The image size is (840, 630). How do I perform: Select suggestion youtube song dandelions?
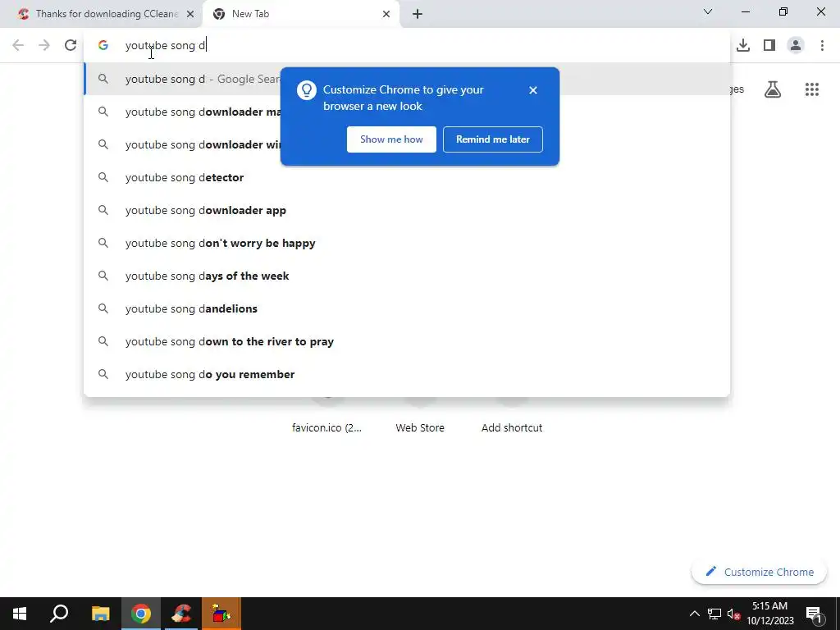pyautogui.click(x=407, y=308)
